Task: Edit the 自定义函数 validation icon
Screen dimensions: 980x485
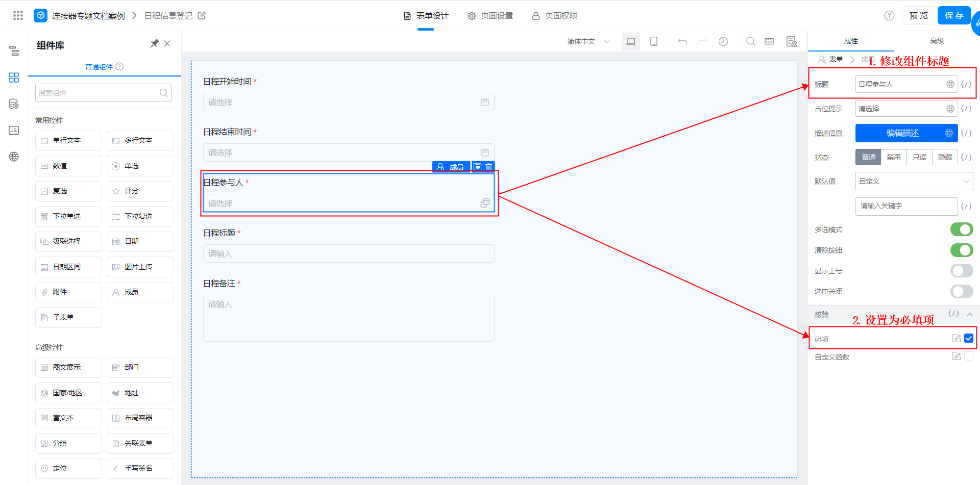Action: [x=957, y=356]
